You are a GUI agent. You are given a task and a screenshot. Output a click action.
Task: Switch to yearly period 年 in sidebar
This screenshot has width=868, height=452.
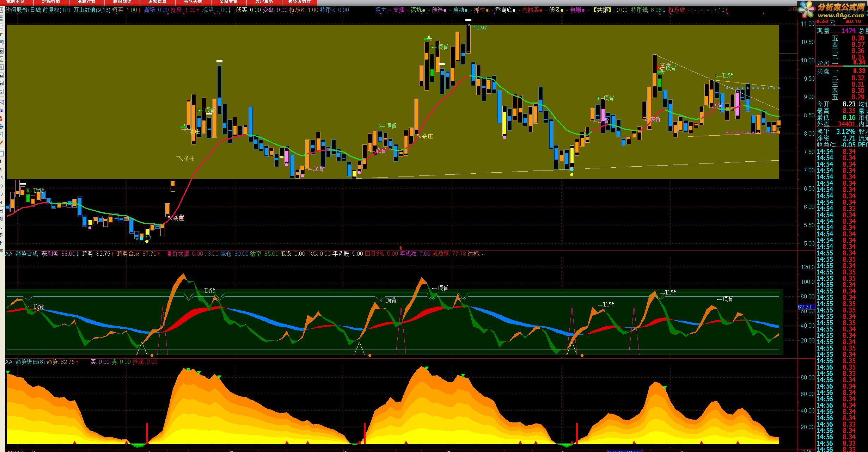point(1,251)
